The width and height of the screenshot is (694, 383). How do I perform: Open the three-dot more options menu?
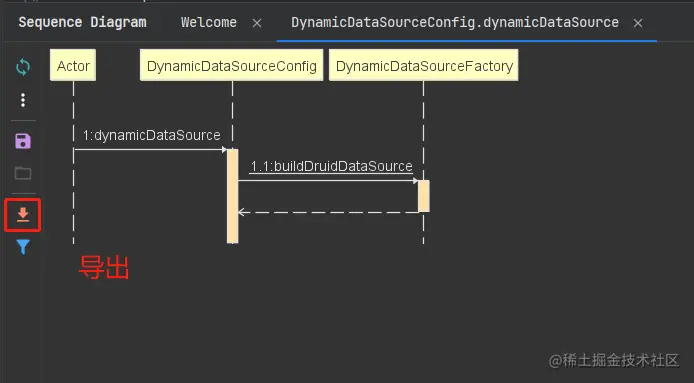[x=23, y=100]
